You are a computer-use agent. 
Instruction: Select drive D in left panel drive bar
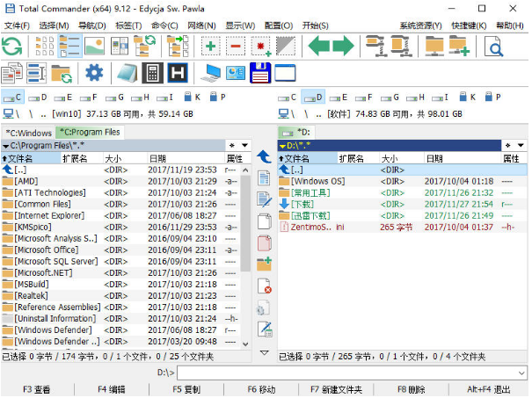[x=38, y=98]
